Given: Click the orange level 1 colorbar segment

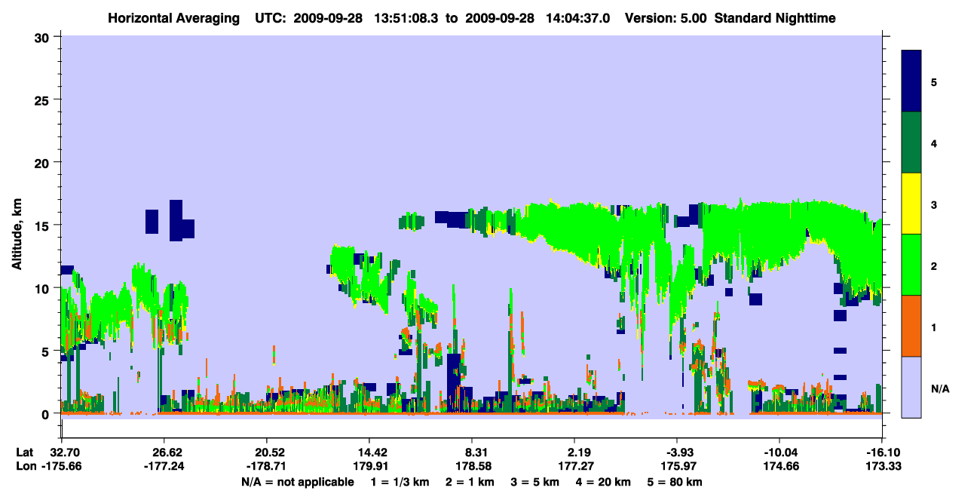Looking at the screenshot, I should (x=911, y=326).
